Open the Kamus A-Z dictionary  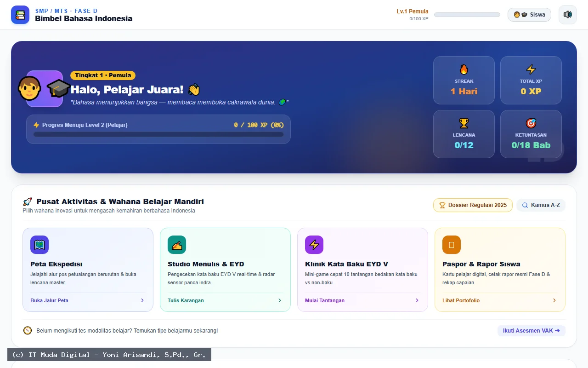[x=541, y=205]
